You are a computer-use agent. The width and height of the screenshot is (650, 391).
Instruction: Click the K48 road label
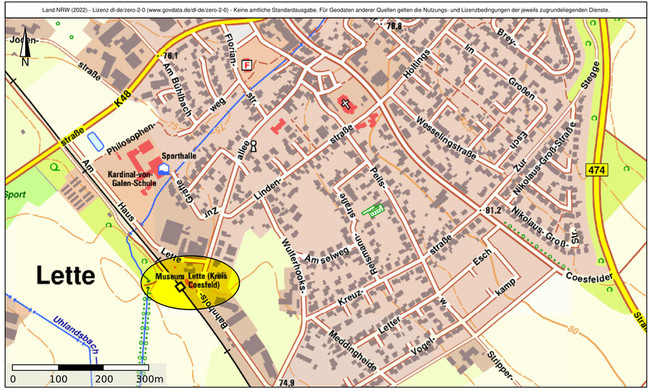click(123, 99)
